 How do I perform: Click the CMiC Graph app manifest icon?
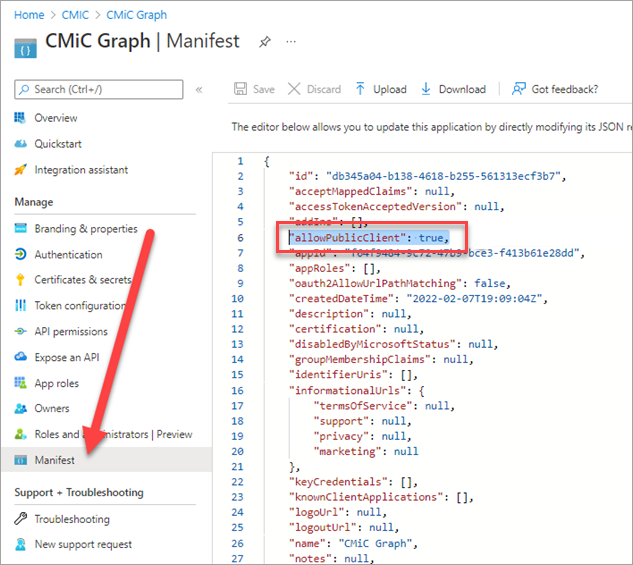(25, 48)
